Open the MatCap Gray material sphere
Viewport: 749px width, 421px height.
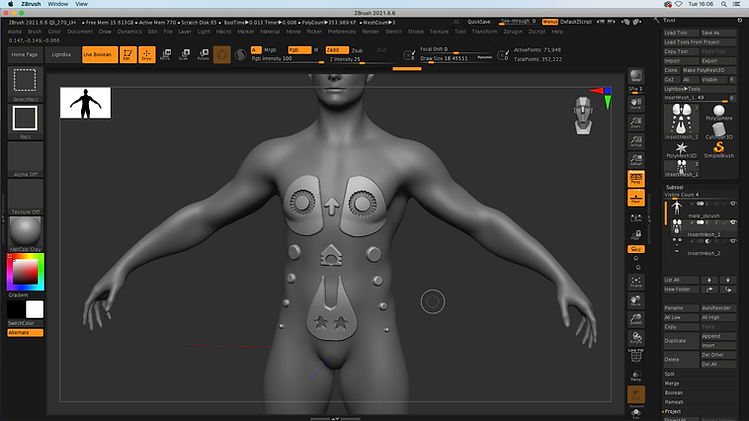[25, 234]
